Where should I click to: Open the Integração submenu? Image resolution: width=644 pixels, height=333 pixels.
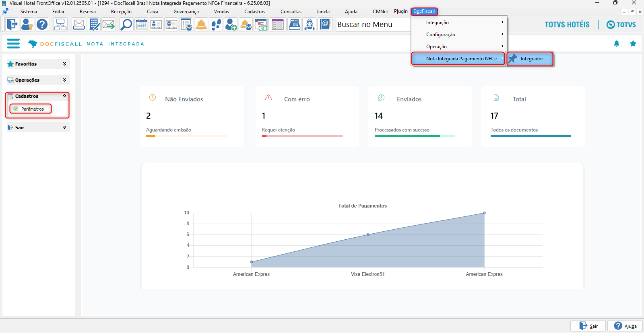click(x=459, y=23)
